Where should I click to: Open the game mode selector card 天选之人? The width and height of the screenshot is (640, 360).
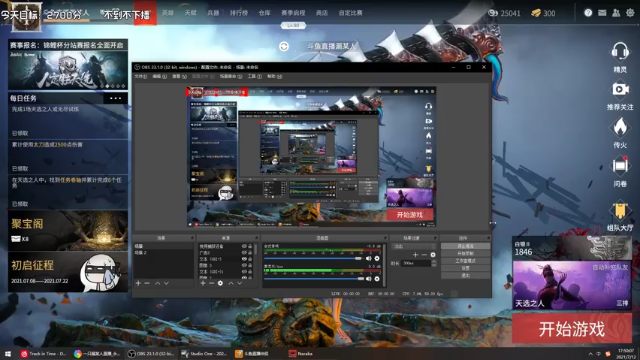click(572, 285)
